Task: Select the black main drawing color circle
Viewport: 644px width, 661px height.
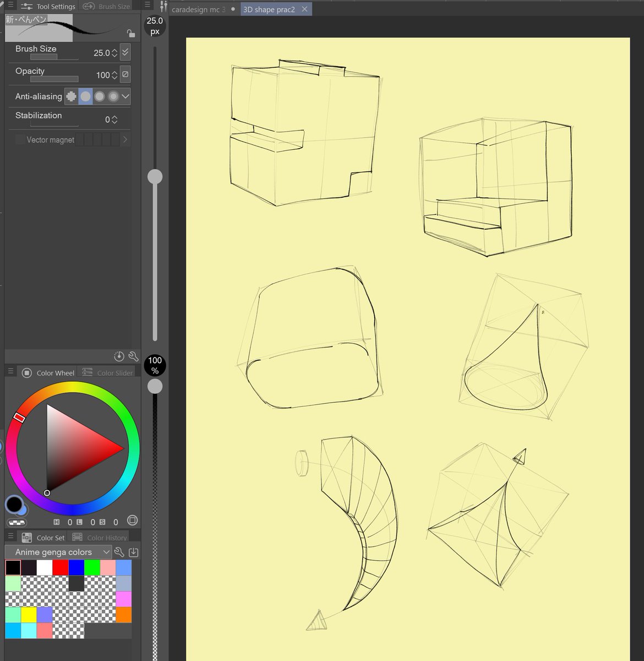Action: (14, 503)
